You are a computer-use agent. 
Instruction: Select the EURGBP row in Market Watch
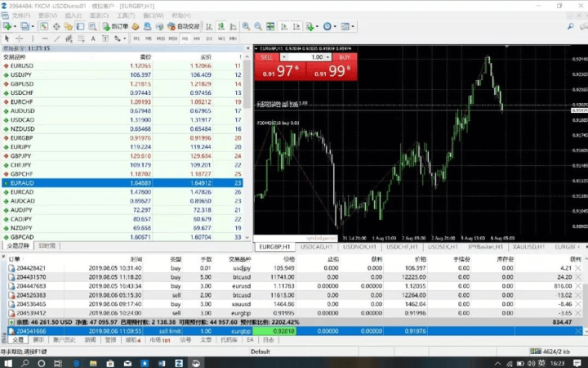(122, 138)
